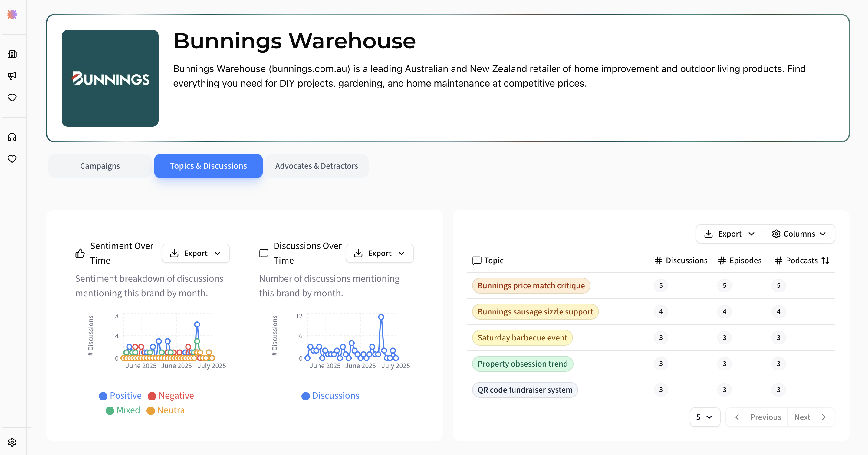Open the megaphone campaigns sidebar icon

click(x=12, y=75)
